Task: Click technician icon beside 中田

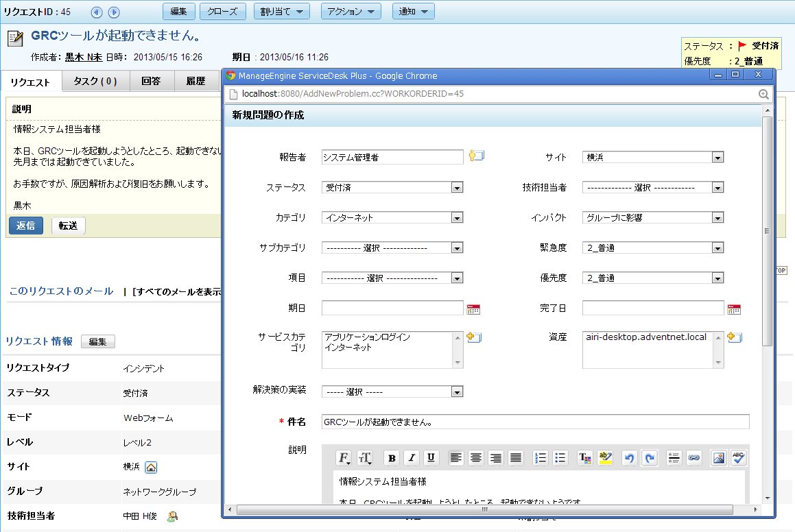Action: click(172, 517)
